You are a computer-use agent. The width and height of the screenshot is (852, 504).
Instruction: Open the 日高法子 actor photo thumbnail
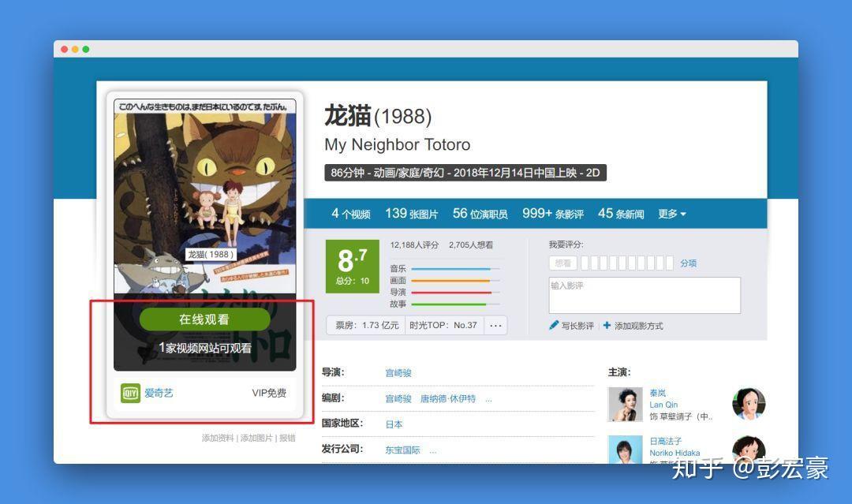[626, 449]
